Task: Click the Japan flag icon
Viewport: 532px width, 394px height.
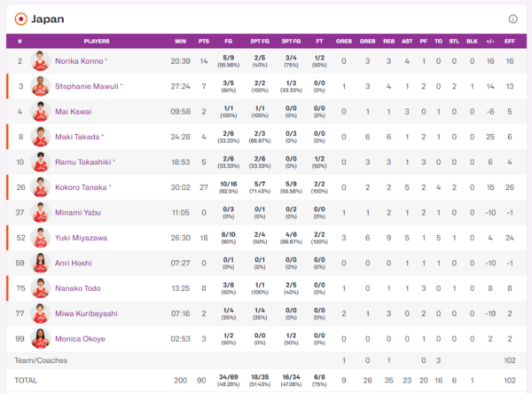Action: point(20,19)
